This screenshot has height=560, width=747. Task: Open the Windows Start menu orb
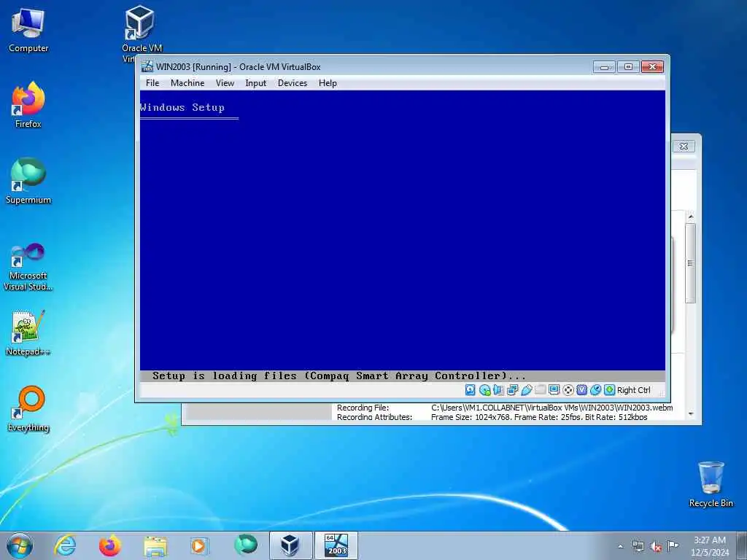point(20,545)
